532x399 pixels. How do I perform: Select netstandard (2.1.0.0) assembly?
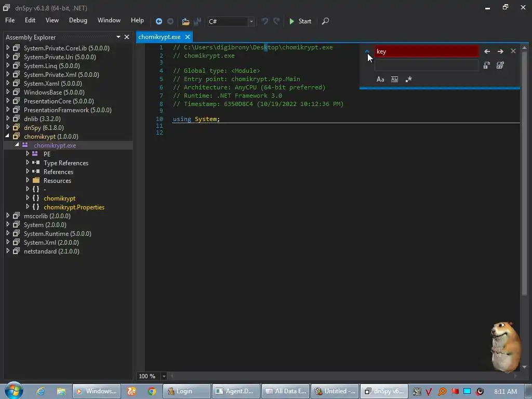click(x=51, y=251)
